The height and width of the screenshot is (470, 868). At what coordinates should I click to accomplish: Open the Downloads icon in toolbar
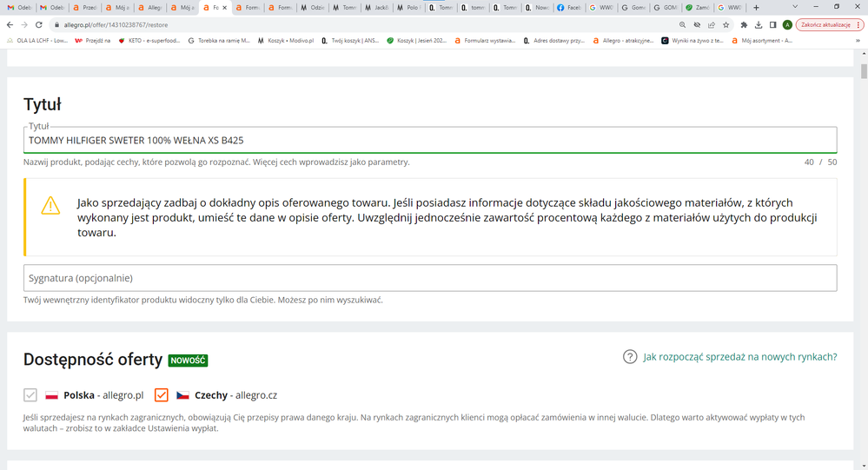pyautogui.click(x=759, y=25)
